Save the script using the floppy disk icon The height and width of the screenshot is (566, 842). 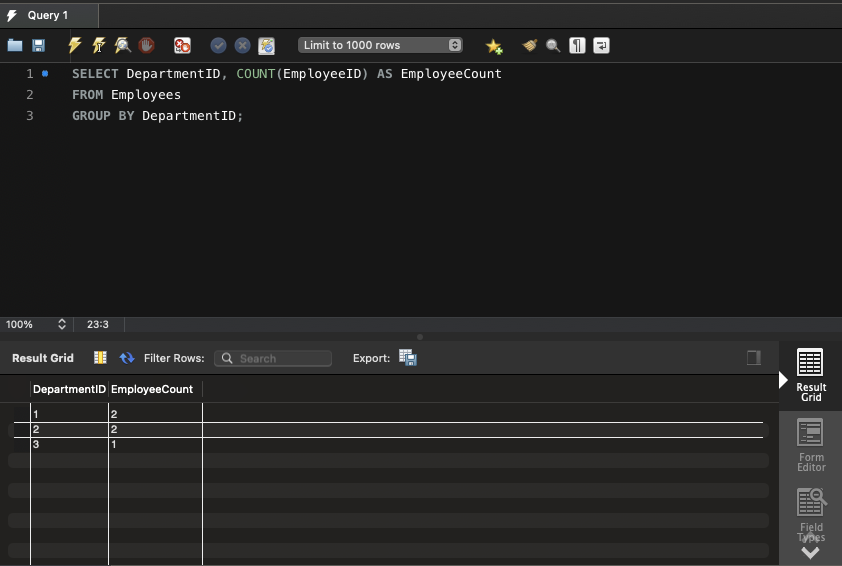[39, 45]
